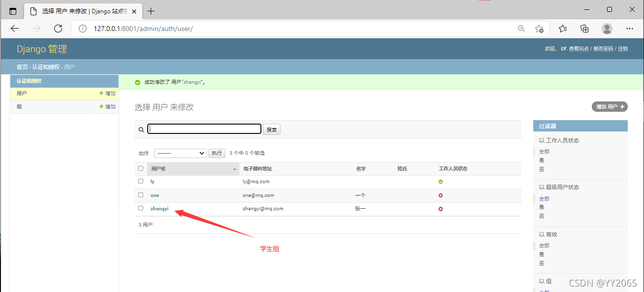Click 修改密码 link in header

point(603,49)
